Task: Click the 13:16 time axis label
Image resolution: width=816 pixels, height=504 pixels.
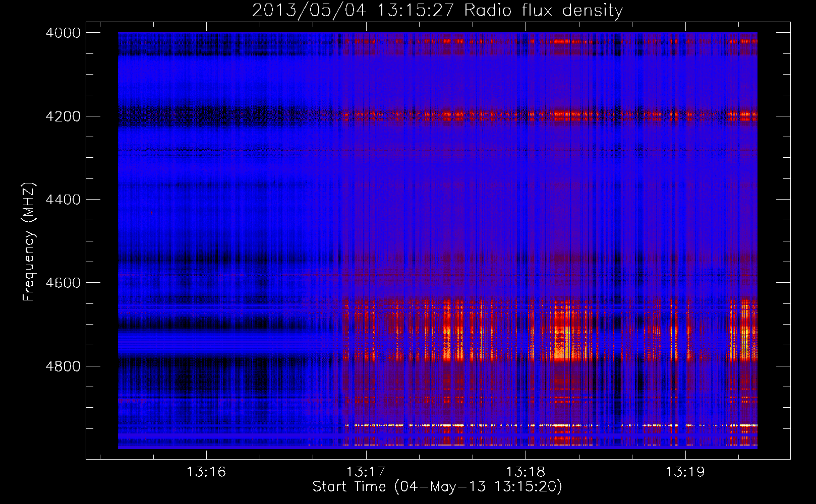Action: pyautogui.click(x=206, y=472)
